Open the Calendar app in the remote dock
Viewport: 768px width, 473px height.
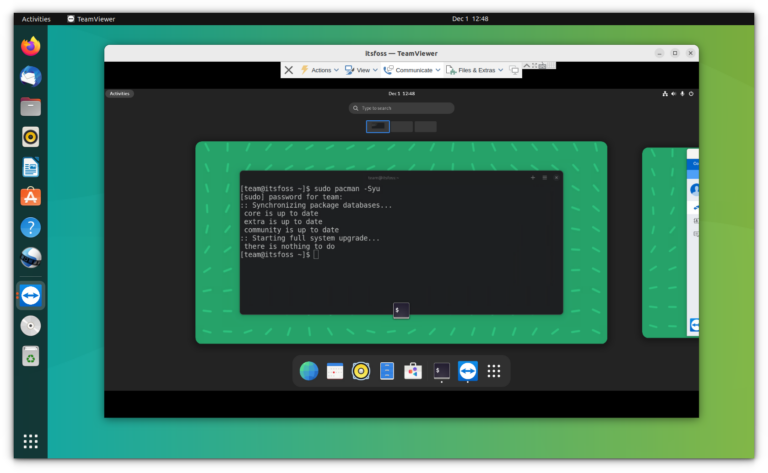[335, 371]
